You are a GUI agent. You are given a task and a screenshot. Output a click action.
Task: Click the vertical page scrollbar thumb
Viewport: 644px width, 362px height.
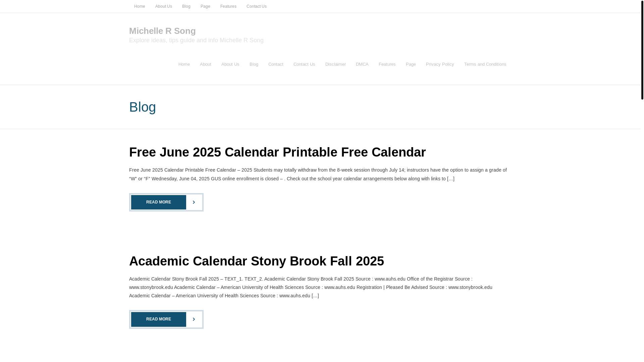(642, 50)
